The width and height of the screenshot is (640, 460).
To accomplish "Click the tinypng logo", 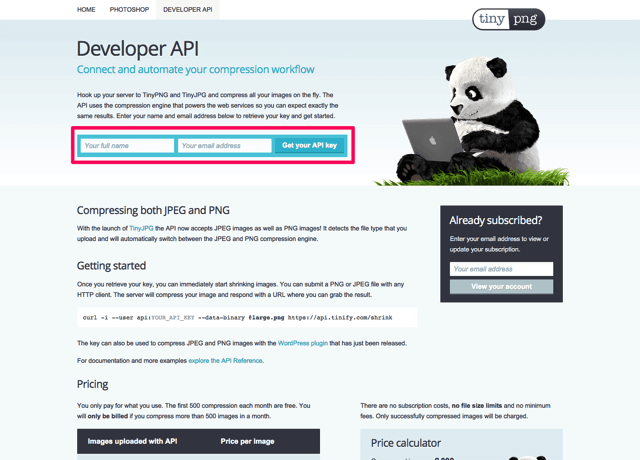I will point(509,19).
